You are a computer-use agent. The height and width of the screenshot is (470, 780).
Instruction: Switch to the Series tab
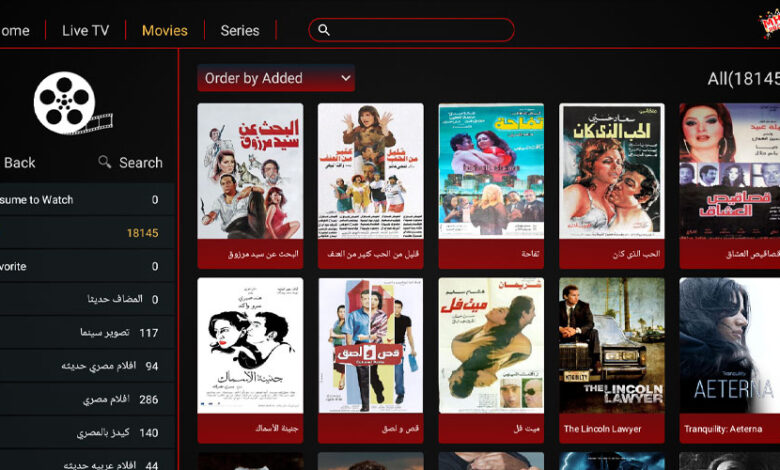(x=240, y=30)
